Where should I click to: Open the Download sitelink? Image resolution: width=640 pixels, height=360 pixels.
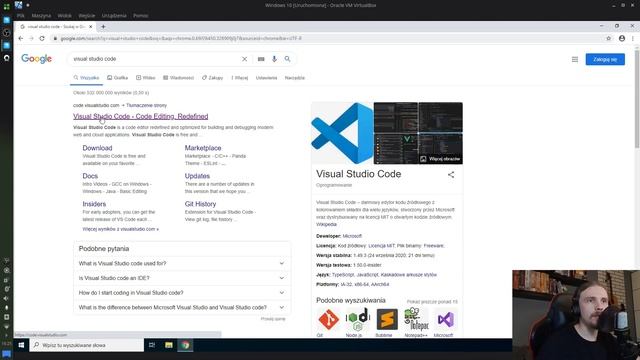point(97,148)
